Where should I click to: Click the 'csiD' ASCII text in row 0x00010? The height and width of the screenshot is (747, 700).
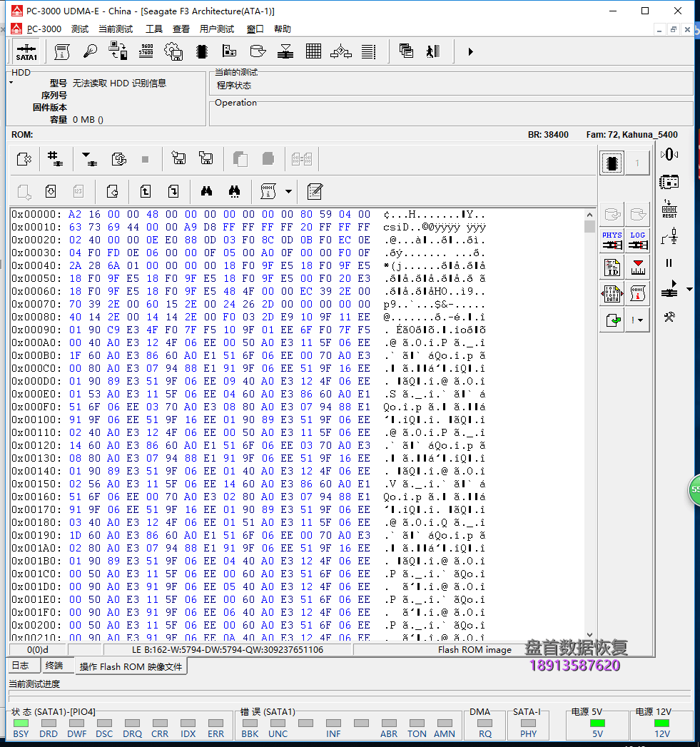pos(397,228)
